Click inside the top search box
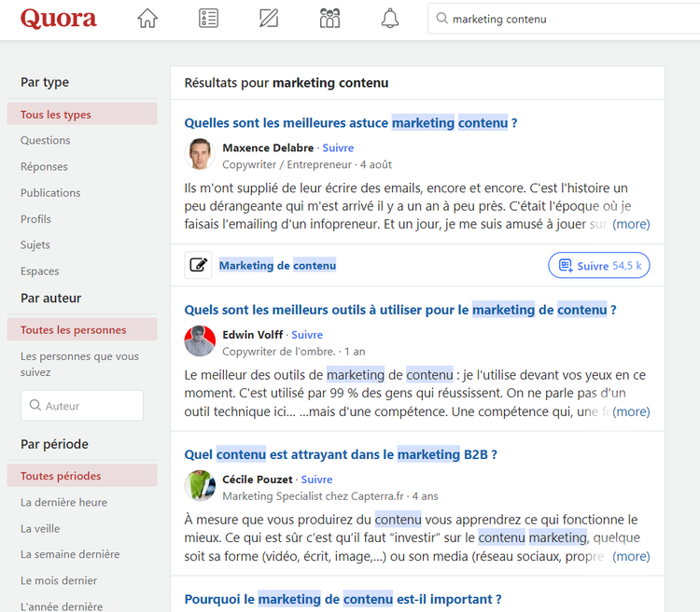Image resolution: width=700 pixels, height=612 pixels. pyautogui.click(x=564, y=19)
